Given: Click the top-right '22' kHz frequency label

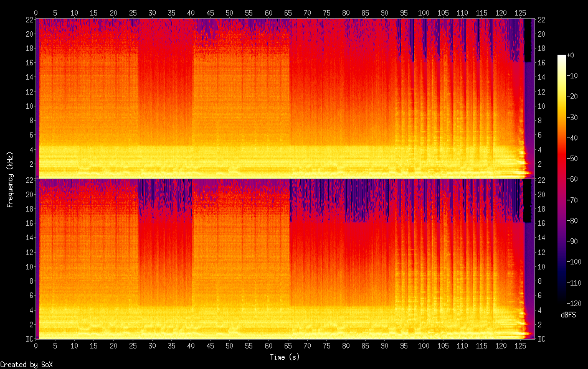Looking at the screenshot, I should pos(542,20).
